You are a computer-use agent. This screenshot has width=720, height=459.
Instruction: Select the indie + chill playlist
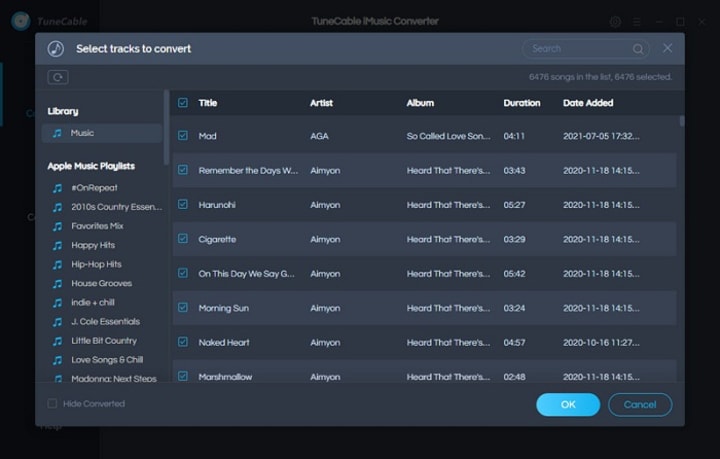pyautogui.click(x=93, y=302)
